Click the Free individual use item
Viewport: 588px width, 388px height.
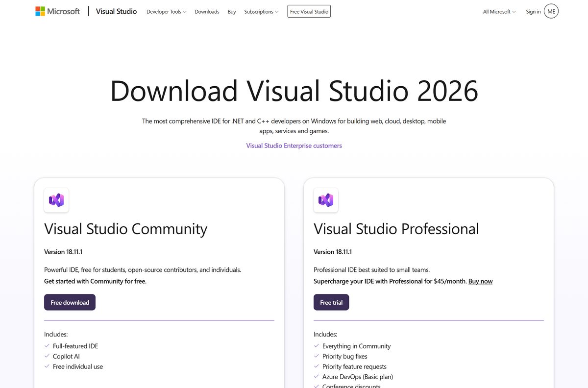tap(78, 366)
